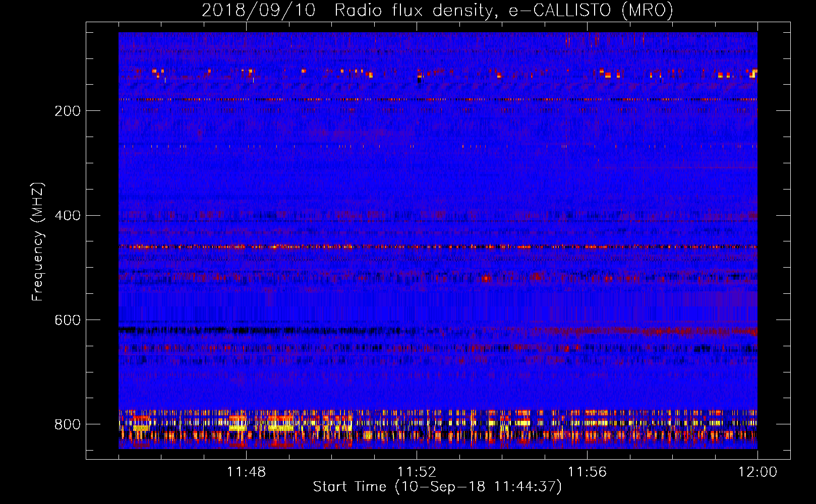Click the plot title "Radio flux density, e-CALLISTO (MRO)"
This screenshot has height=504, width=816.
pos(504,10)
